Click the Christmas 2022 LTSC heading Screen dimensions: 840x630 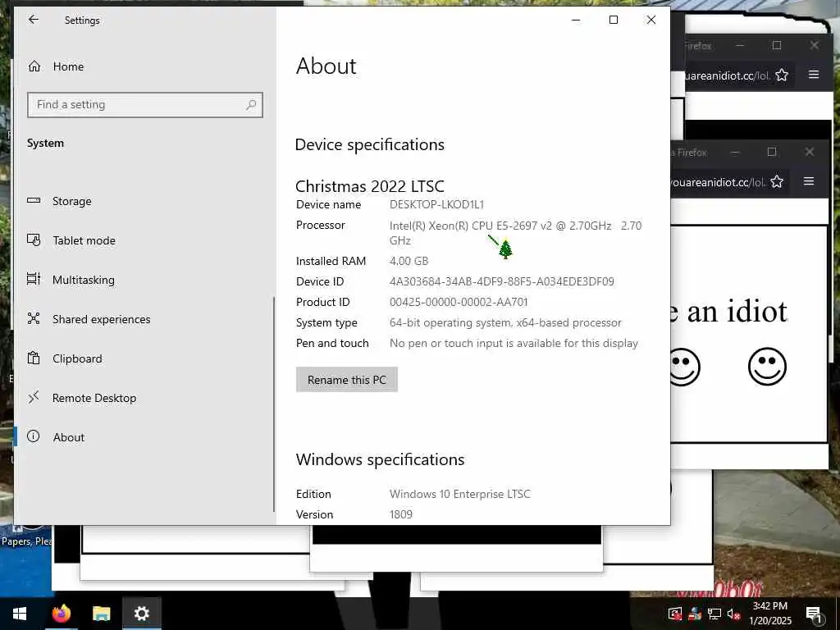(x=370, y=186)
